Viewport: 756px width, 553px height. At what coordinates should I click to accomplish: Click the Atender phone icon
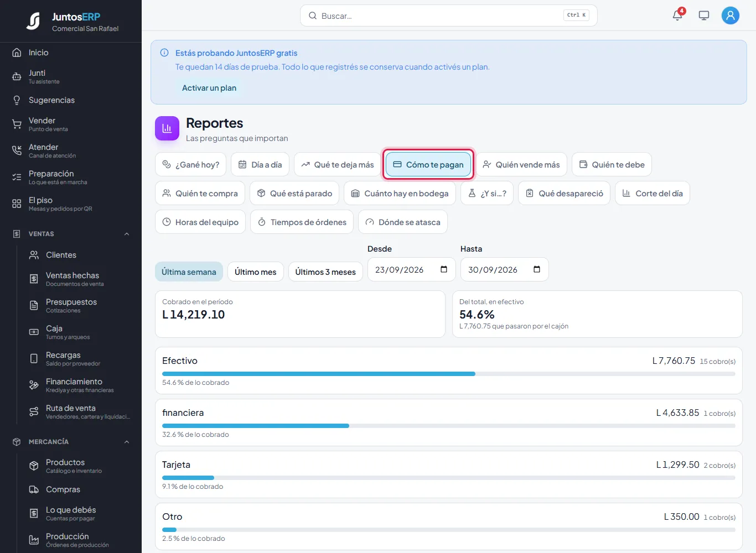pos(17,151)
